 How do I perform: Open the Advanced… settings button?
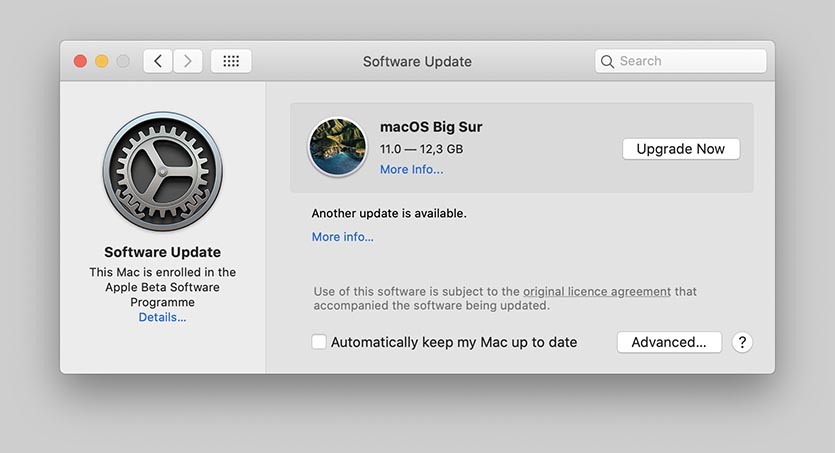669,342
